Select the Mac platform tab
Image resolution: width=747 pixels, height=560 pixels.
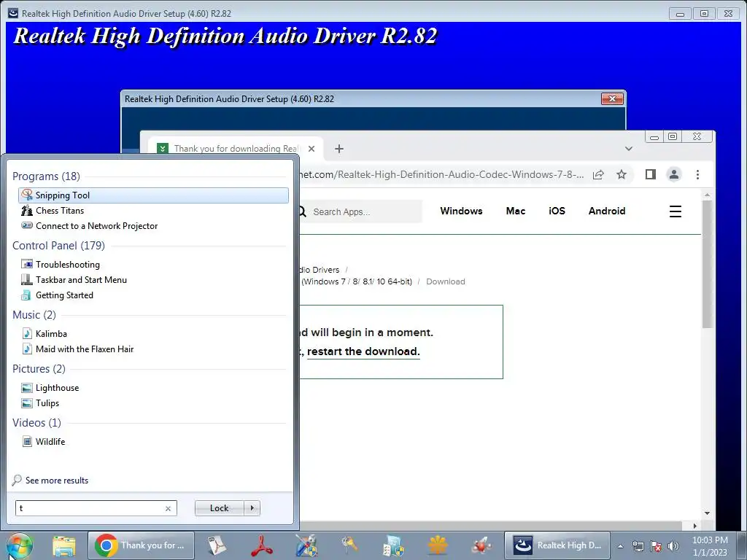[516, 211]
